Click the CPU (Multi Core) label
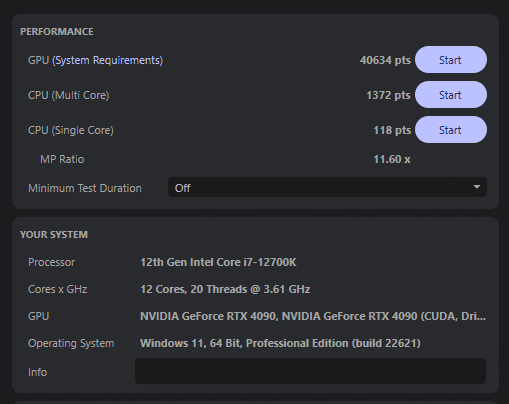509x404 pixels. point(69,95)
